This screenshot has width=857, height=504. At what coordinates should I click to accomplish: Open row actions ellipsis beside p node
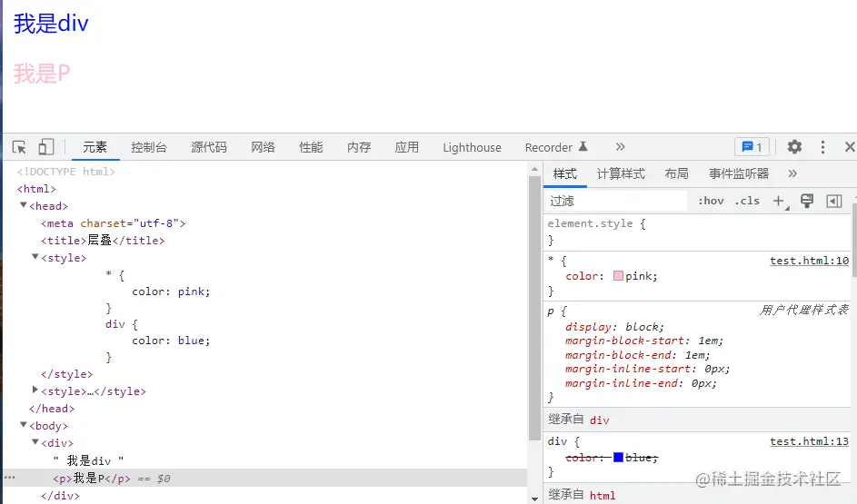coord(9,478)
